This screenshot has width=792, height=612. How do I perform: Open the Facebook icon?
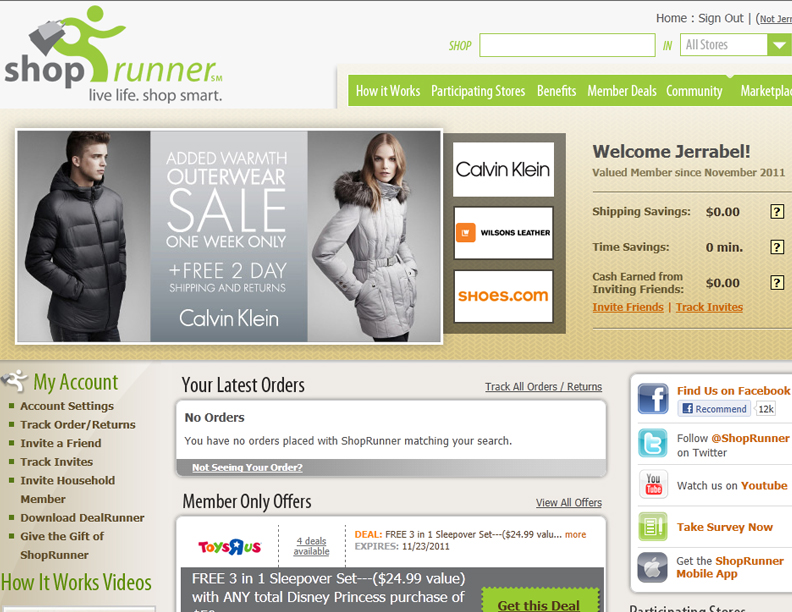pyautogui.click(x=653, y=398)
